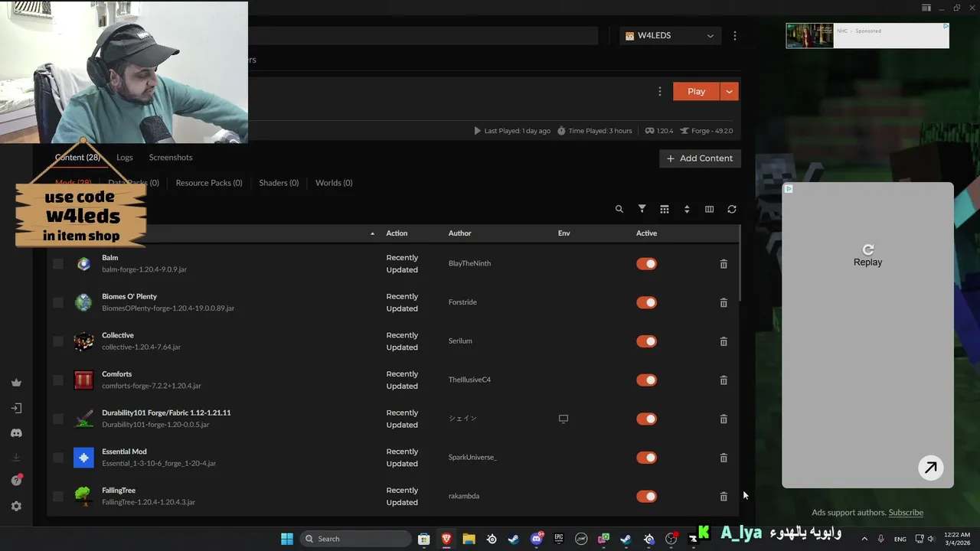Select the Shaders (0) tab
Screen dimensions: 980x551
[x=279, y=183]
